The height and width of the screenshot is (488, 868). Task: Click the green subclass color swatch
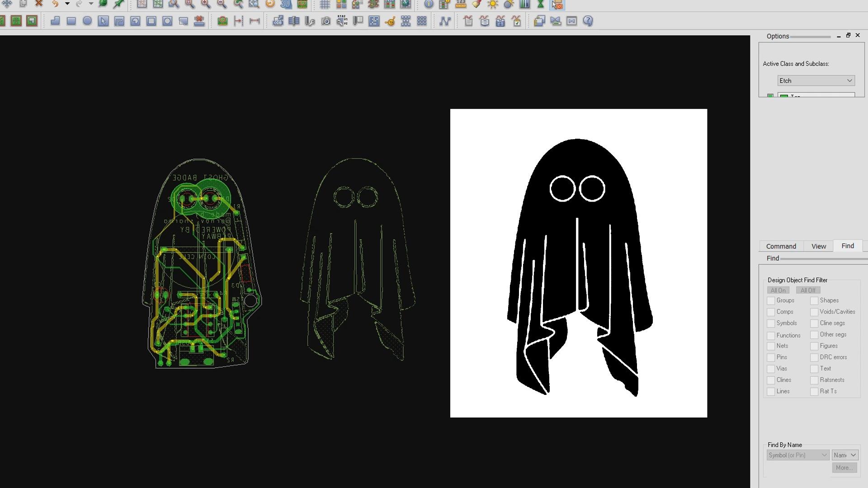coord(770,96)
